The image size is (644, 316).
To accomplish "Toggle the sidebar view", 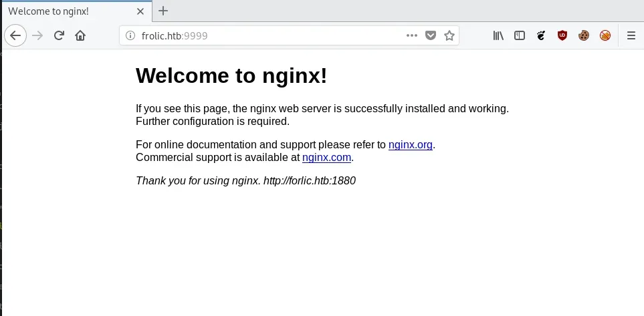I will click(x=520, y=36).
